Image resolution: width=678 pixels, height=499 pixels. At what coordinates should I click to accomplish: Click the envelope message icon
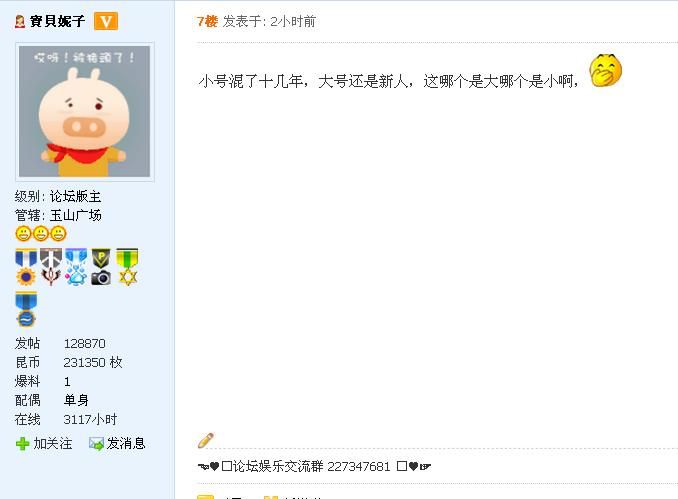click(96, 444)
